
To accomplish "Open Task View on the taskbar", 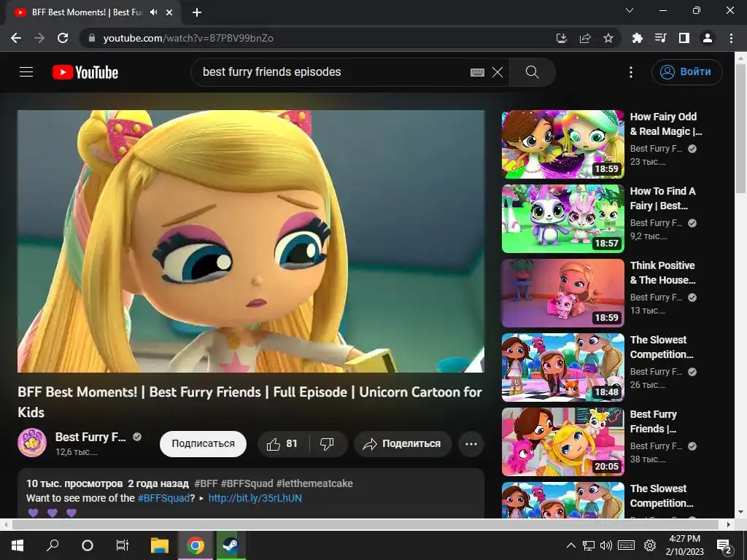I will click(123, 545).
